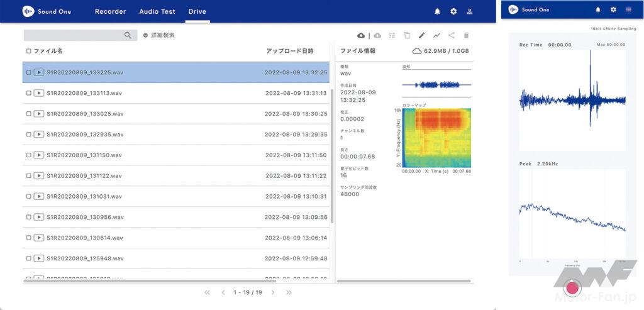The width and height of the screenshot is (644, 310).
Task: Play the S1R20220809_133113.wav file
Action: [x=39, y=93]
